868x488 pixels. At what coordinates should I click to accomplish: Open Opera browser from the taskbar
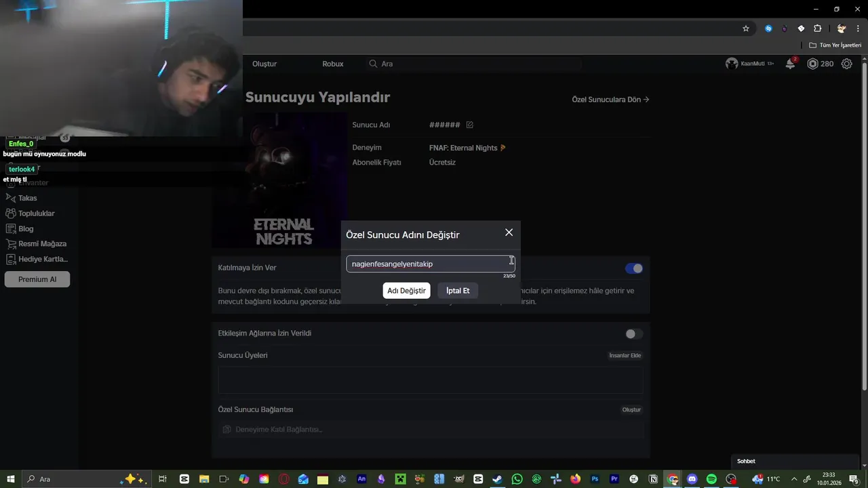point(283,479)
